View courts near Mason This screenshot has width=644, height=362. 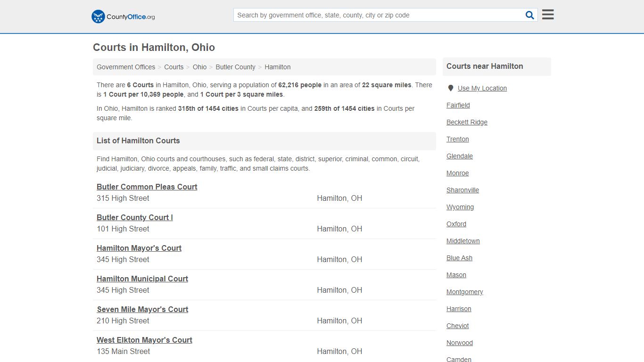click(456, 275)
